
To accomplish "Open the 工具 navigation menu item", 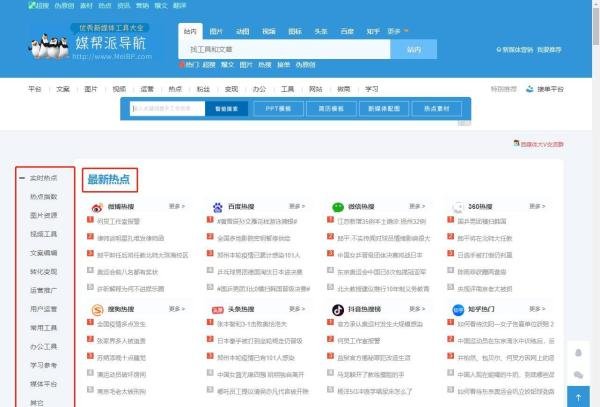I will [287, 89].
